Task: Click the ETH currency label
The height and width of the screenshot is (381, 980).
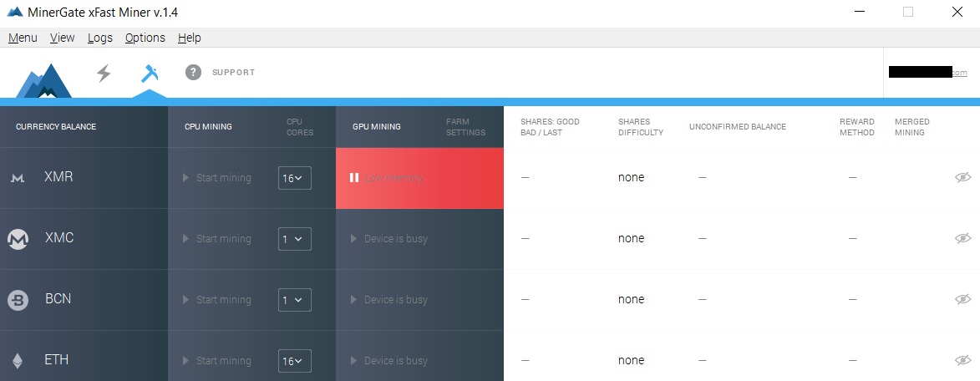Action: click(57, 360)
